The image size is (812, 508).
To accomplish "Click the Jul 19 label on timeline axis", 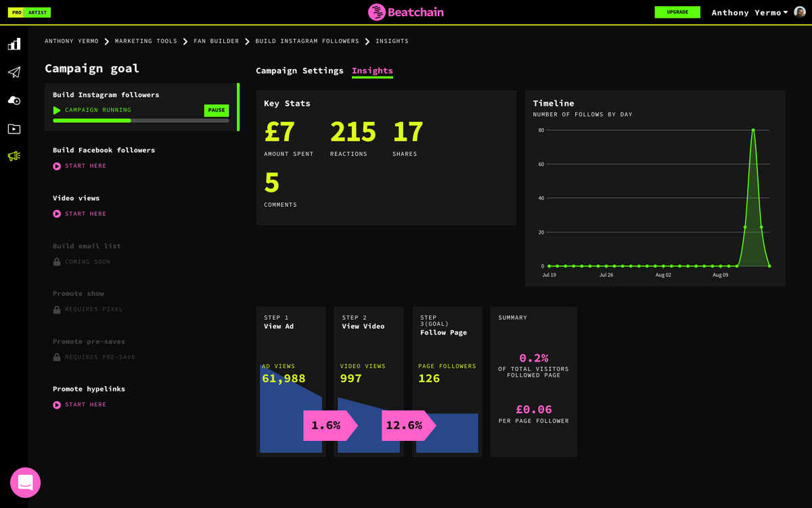I will 549,275.
